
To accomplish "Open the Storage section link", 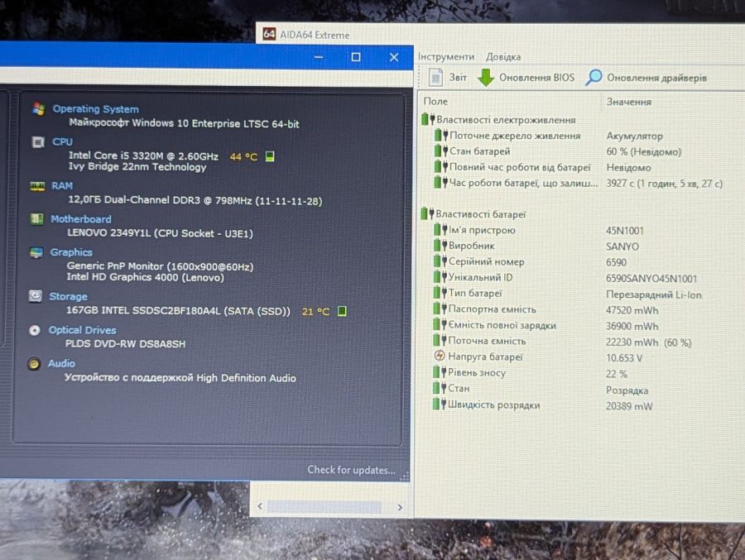I will tap(69, 296).
